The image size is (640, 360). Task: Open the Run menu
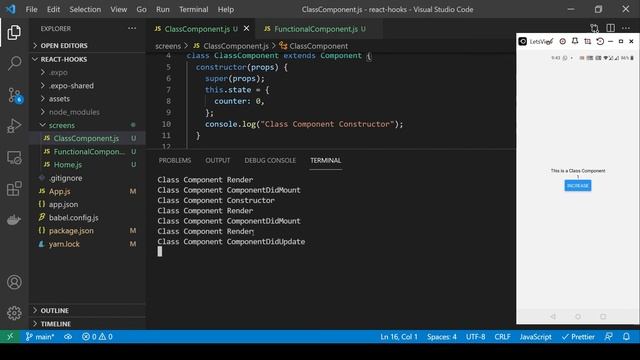(162, 9)
